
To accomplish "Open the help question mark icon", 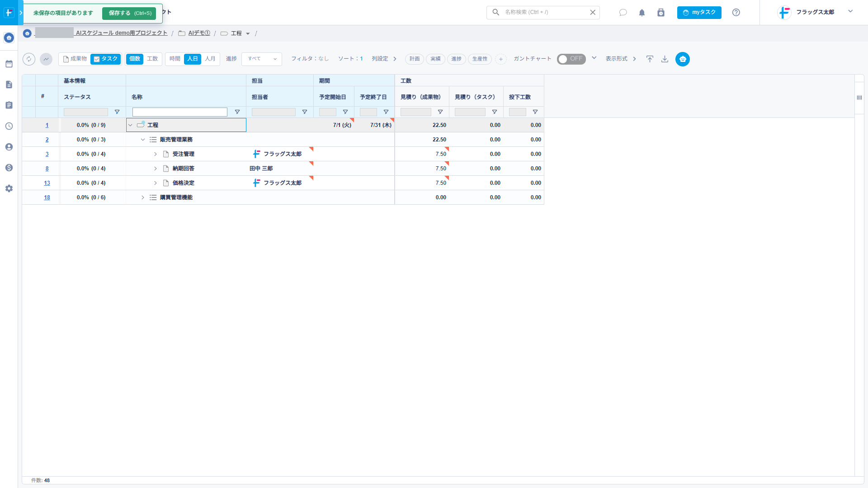I will [x=736, y=13].
